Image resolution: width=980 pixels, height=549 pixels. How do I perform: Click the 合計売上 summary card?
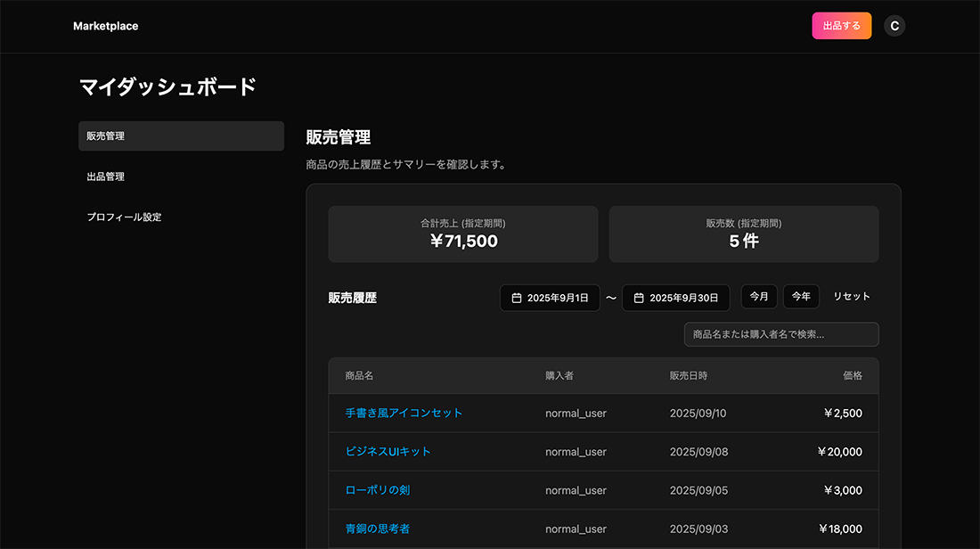point(462,234)
